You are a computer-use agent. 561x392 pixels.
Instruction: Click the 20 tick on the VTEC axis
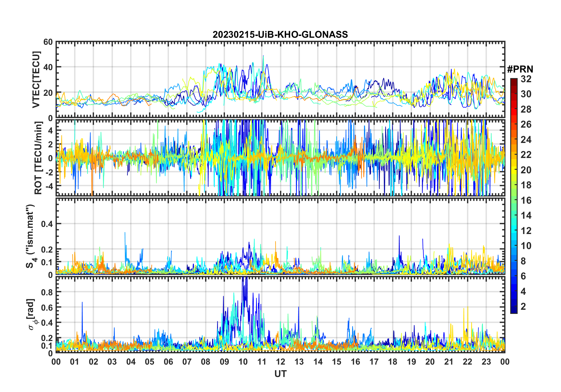click(x=48, y=93)
